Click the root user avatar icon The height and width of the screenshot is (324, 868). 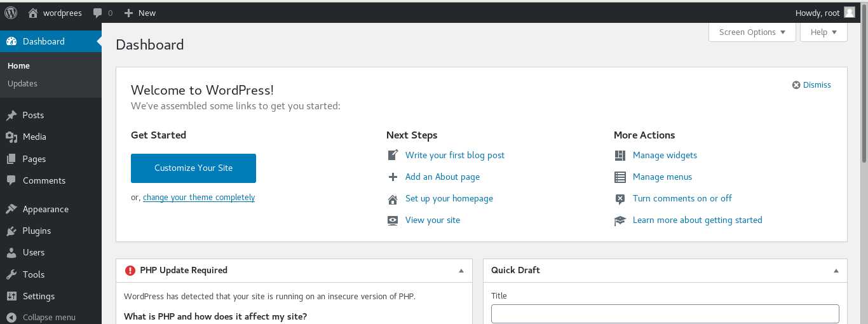tap(850, 13)
